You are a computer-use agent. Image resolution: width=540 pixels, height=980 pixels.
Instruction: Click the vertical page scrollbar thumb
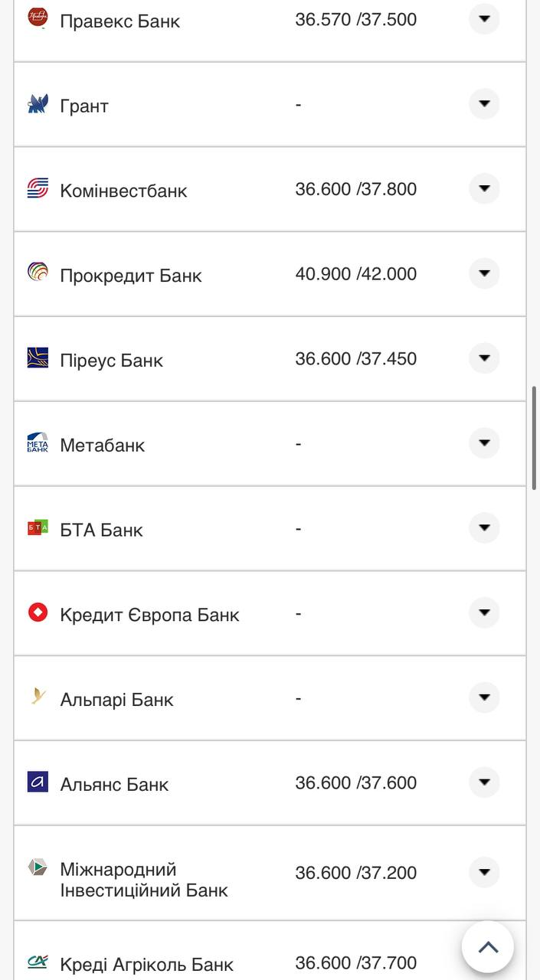534,438
